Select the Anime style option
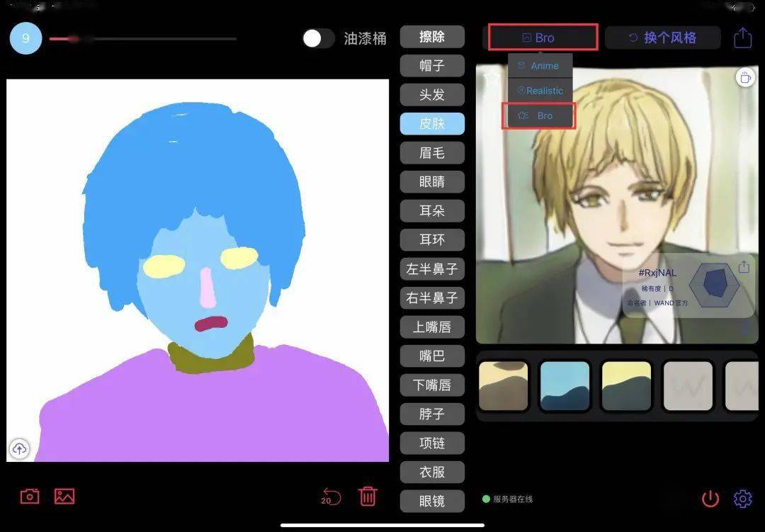This screenshot has height=532, width=765. pyautogui.click(x=540, y=65)
